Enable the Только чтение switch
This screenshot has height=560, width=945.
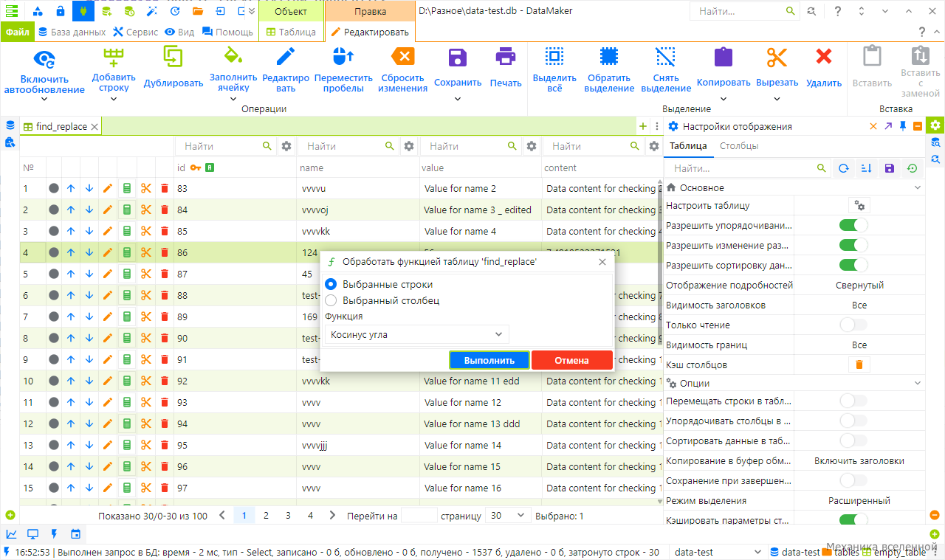(x=853, y=325)
